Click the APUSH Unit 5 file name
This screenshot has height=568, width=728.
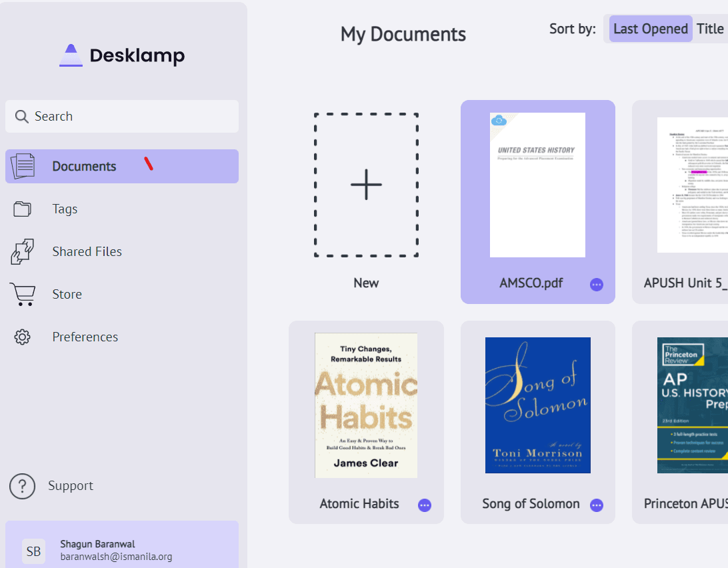coord(685,283)
